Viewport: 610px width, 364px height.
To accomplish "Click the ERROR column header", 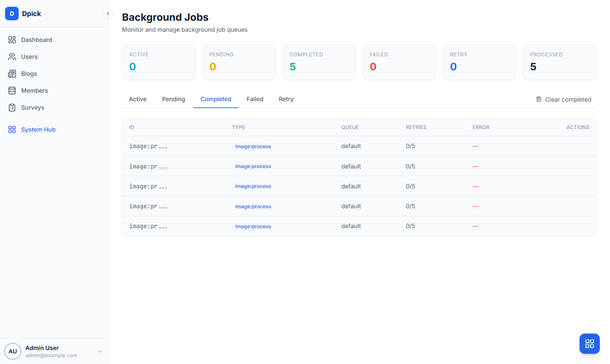I will coord(481,127).
